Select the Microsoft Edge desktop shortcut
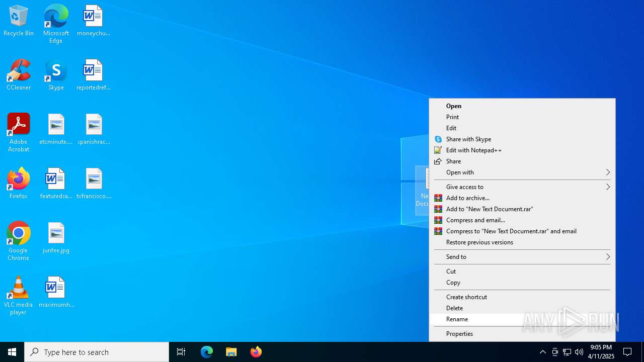644x362 pixels. [x=56, y=24]
